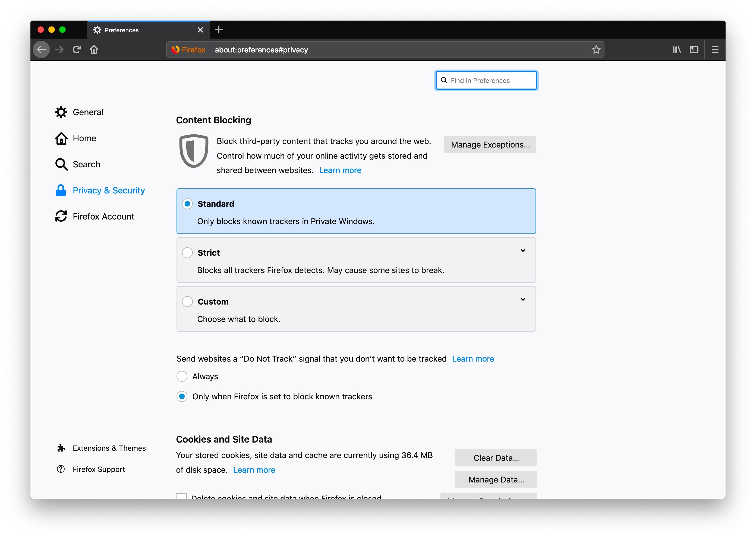
Task: Switch to the Search preferences category
Action: coord(86,164)
